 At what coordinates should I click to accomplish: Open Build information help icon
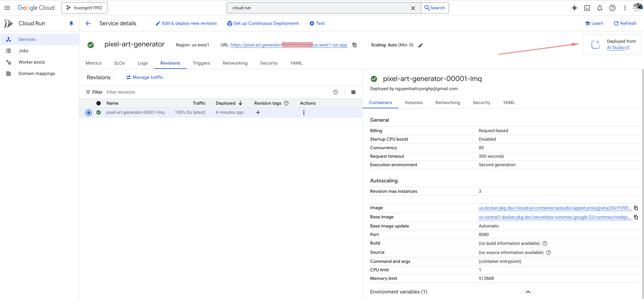click(x=545, y=243)
